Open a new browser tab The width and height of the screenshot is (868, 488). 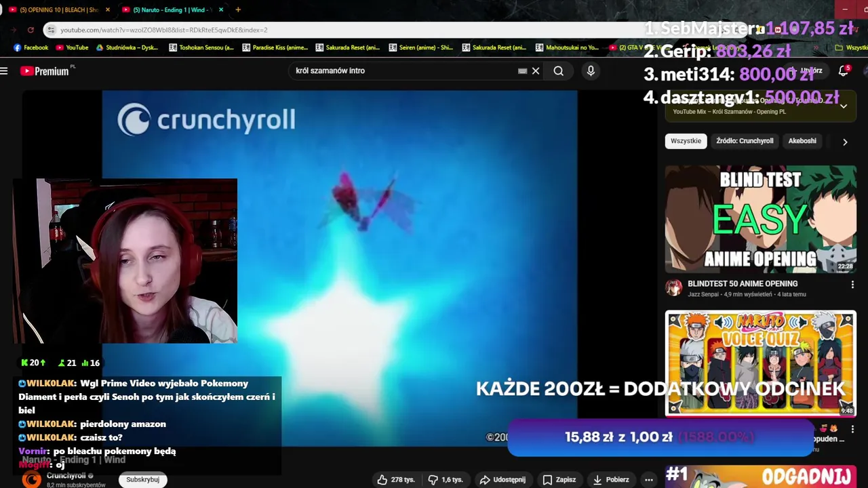(238, 9)
